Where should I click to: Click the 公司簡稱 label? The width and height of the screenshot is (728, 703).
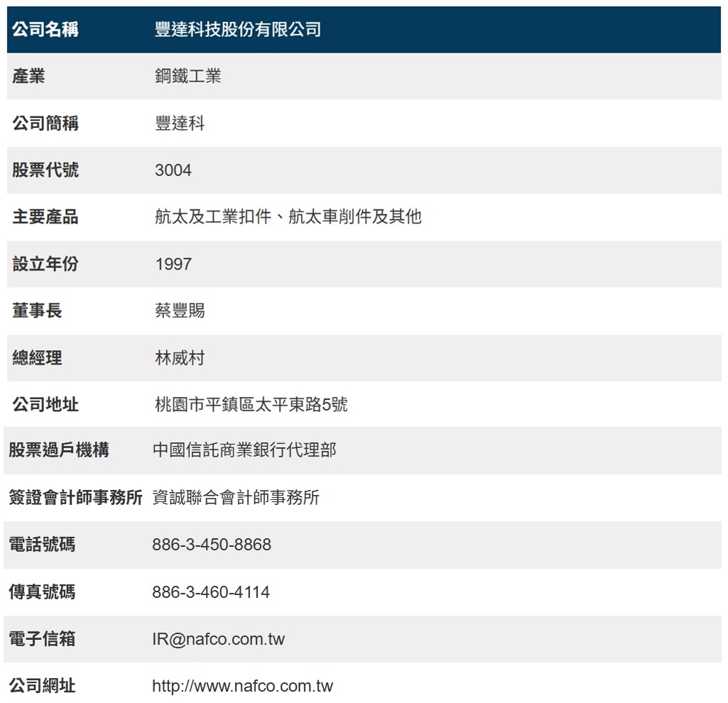coord(45,124)
